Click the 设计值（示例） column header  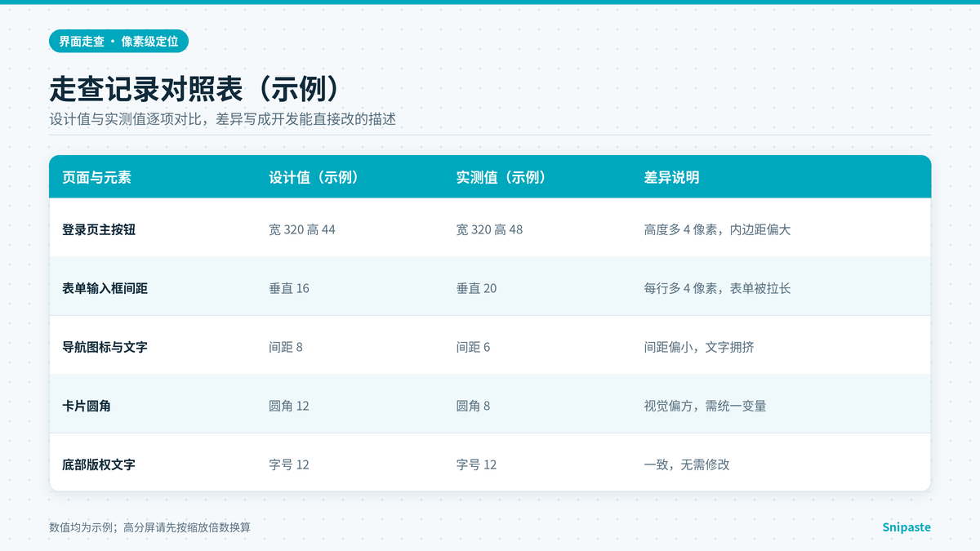[x=314, y=177]
